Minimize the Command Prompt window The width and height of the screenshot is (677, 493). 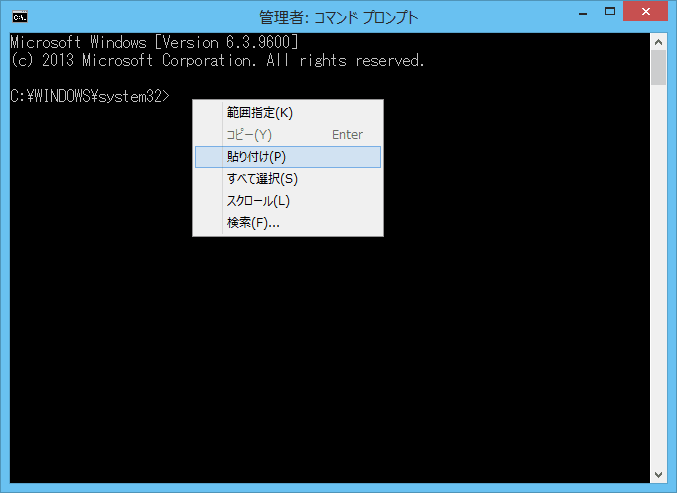(x=583, y=13)
